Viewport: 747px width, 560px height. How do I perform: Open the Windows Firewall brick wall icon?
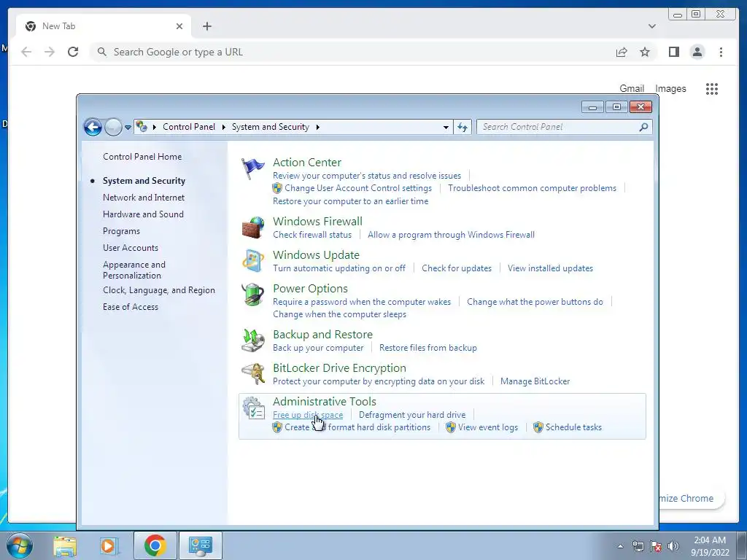(x=252, y=227)
